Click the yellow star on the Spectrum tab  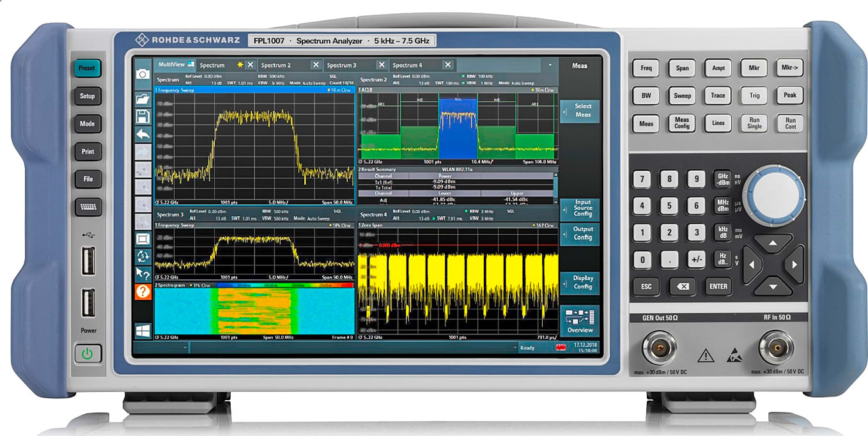click(240, 65)
